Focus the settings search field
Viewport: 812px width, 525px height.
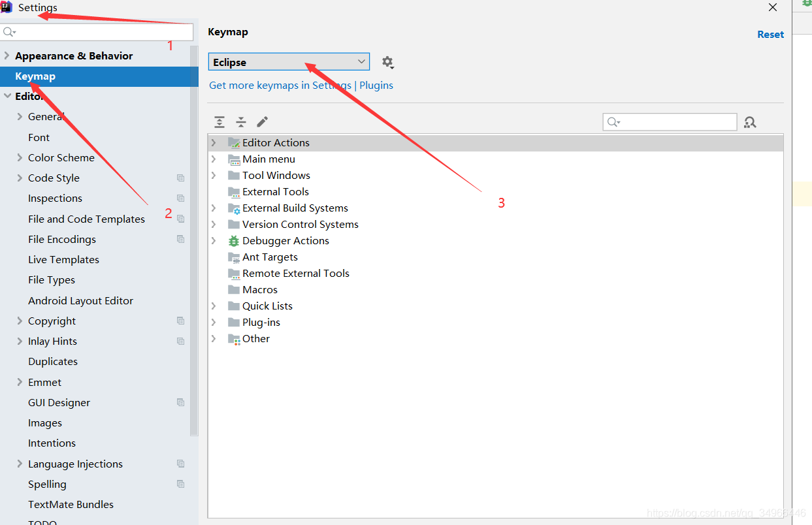[x=97, y=32]
